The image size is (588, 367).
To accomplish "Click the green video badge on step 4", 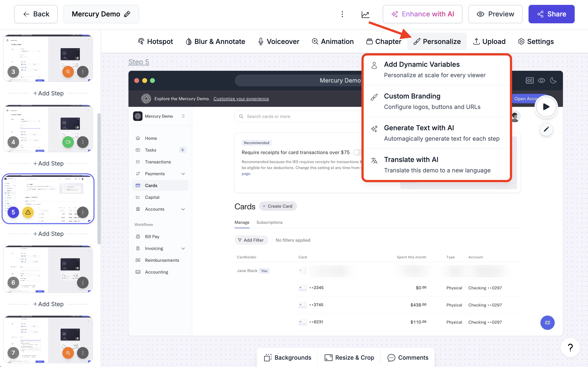I will 68,142.
